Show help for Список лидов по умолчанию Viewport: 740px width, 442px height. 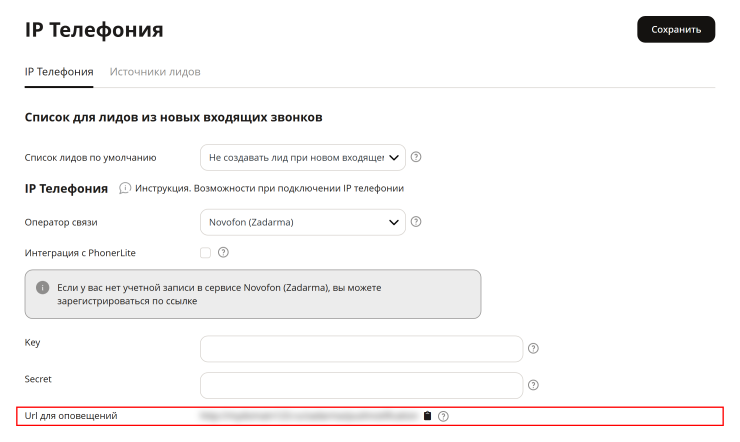click(x=416, y=157)
